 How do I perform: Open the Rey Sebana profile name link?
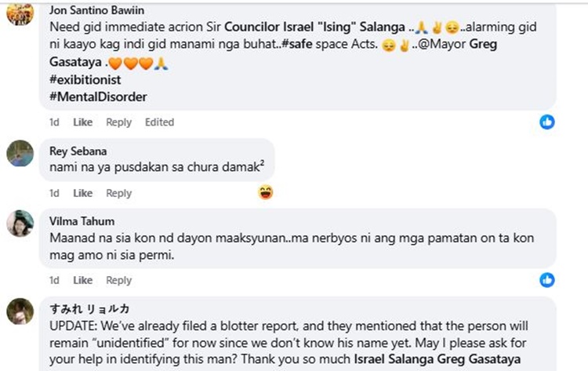[78, 151]
